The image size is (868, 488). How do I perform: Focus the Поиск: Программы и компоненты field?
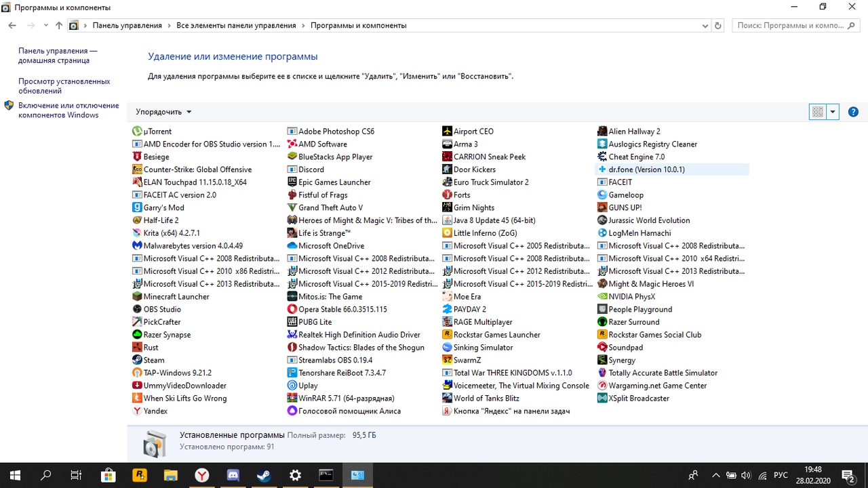tap(795, 26)
